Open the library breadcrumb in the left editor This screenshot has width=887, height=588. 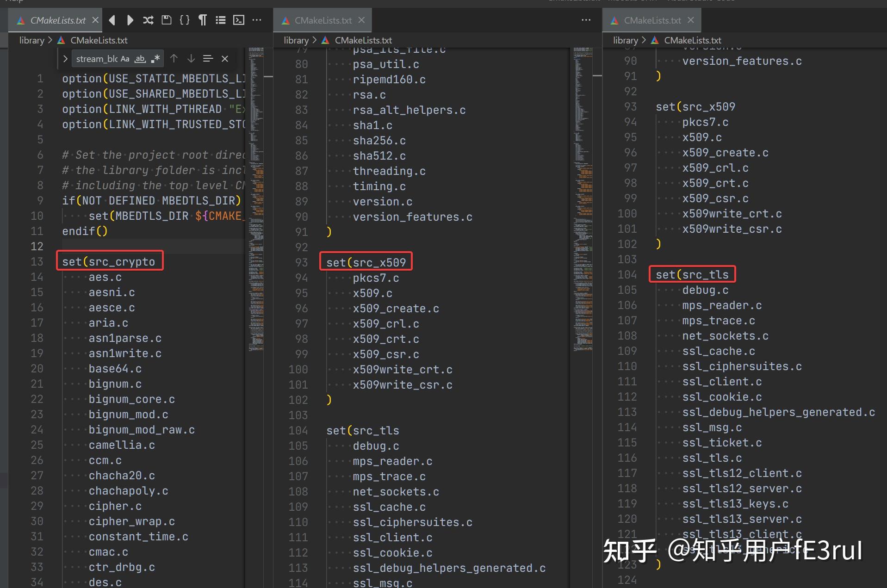coord(31,40)
